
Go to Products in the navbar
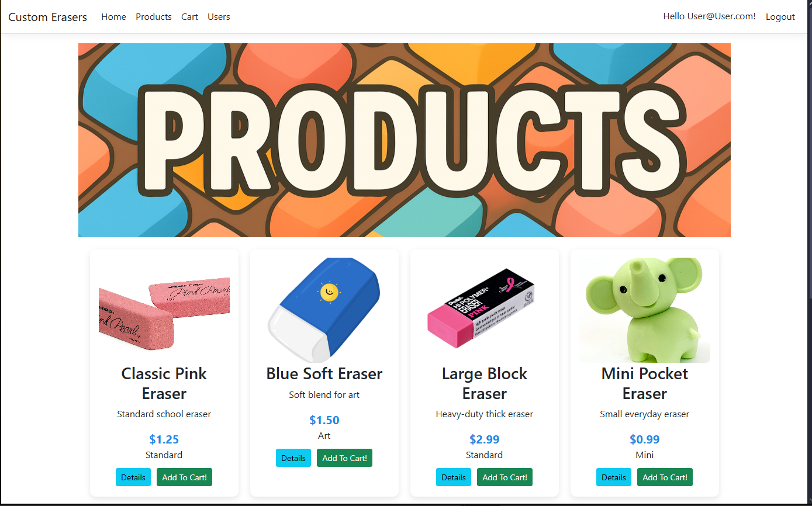pyautogui.click(x=154, y=17)
